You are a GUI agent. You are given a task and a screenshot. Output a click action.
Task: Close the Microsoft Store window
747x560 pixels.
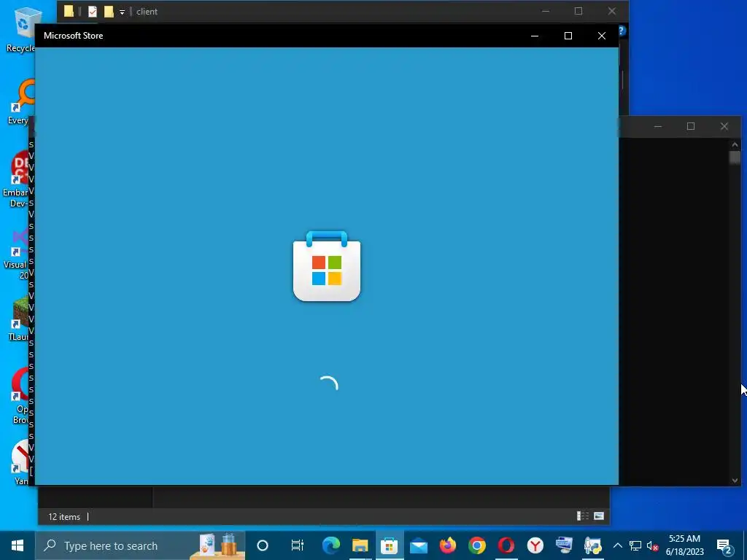602,36
